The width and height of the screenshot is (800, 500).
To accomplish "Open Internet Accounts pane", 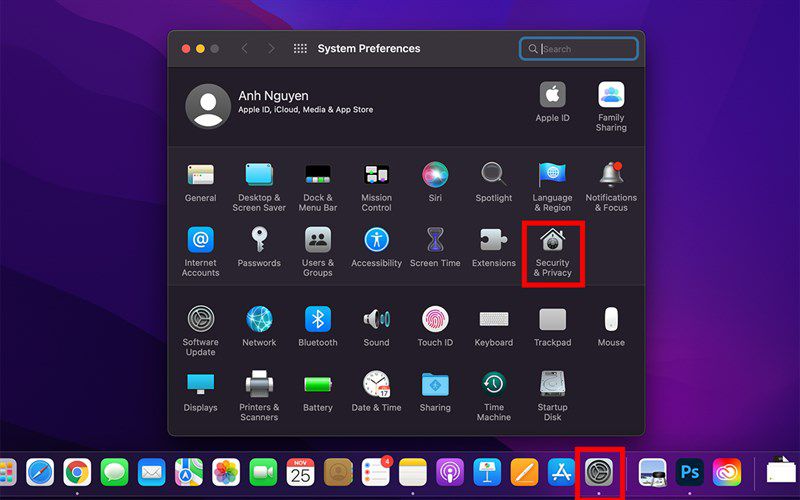I will (201, 252).
